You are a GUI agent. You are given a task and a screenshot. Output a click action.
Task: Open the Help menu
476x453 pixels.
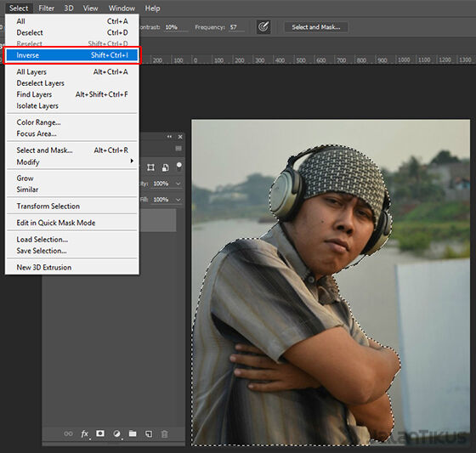pyautogui.click(x=152, y=8)
